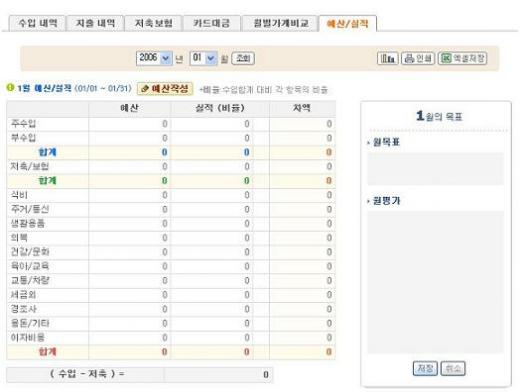Click the red 합계 expense total label
Image resolution: width=520 pixels, height=392 pixels.
tap(47, 352)
